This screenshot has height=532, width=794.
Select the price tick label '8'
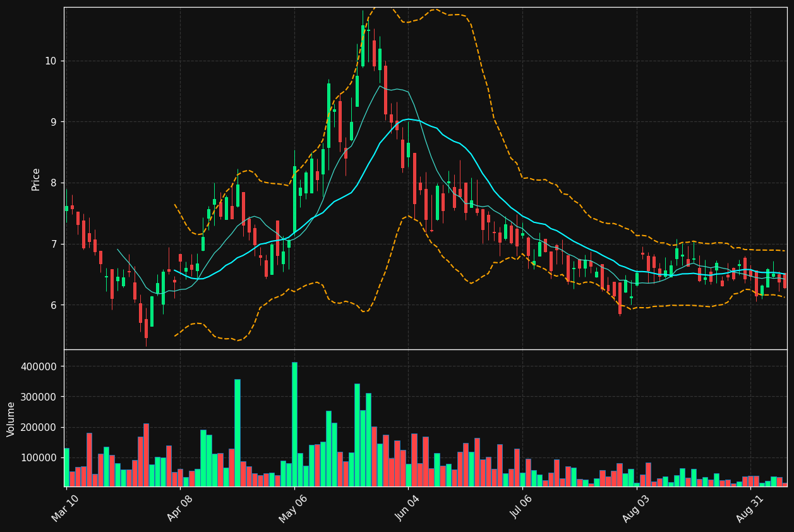pyautogui.click(x=53, y=183)
